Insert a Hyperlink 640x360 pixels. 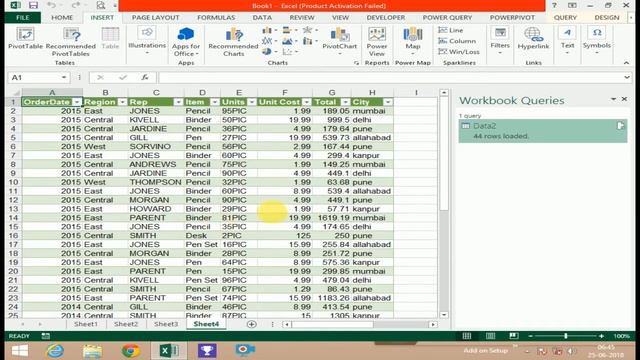[533, 39]
